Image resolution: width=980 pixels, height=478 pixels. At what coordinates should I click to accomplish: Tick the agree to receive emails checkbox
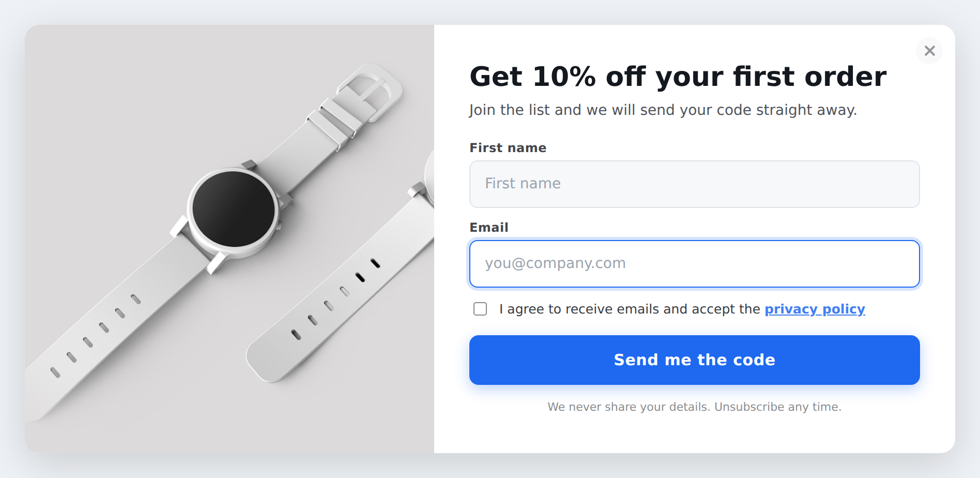(480, 309)
